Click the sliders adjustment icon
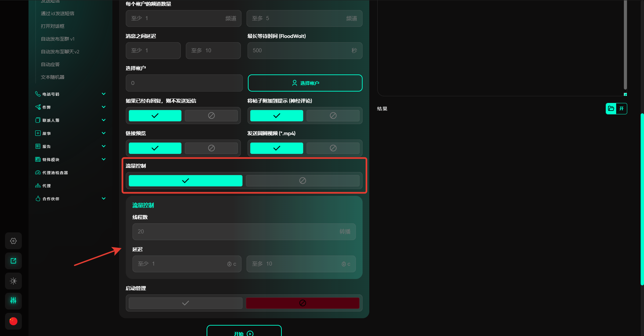This screenshot has height=336, width=644. [x=13, y=300]
